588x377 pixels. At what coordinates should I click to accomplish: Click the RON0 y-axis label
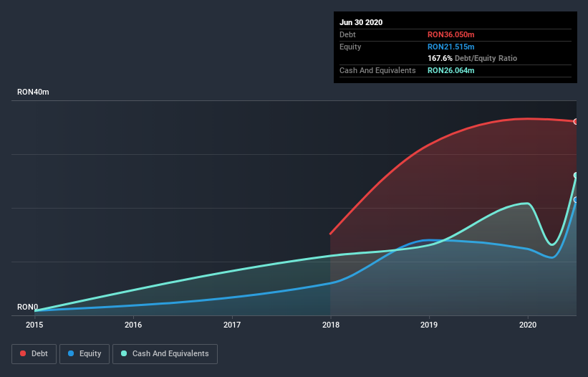pos(28,307)
